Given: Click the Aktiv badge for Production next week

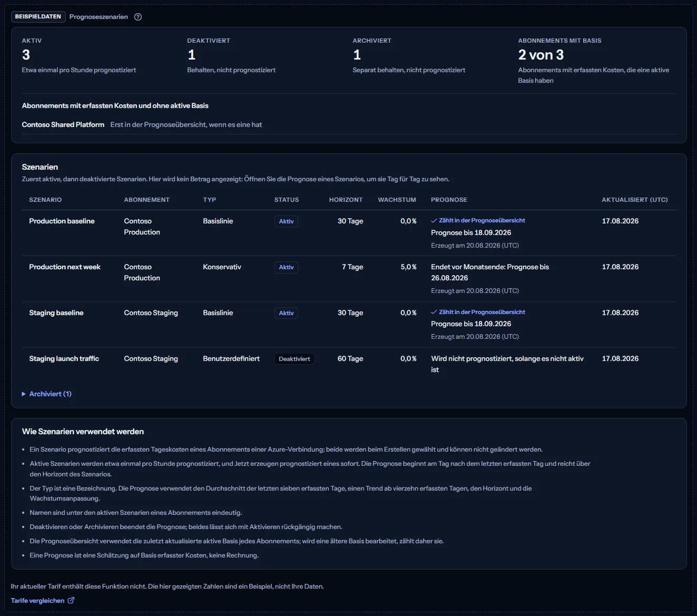Looking at the screenshot, I should tap(287, 267).
